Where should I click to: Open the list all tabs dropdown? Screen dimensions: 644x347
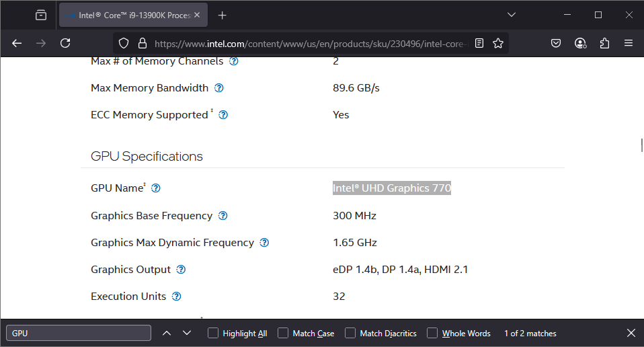click(512, 15)
